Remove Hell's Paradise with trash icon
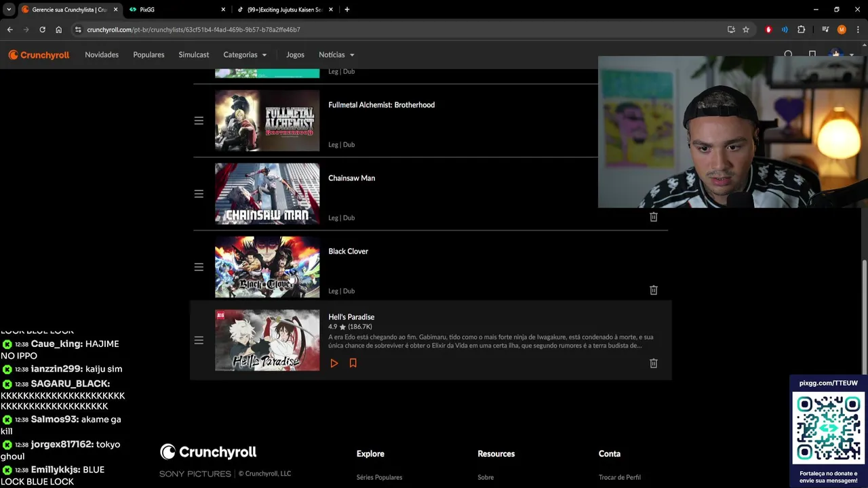Screen dimensions: 868x488 click(x=654, y=363)
